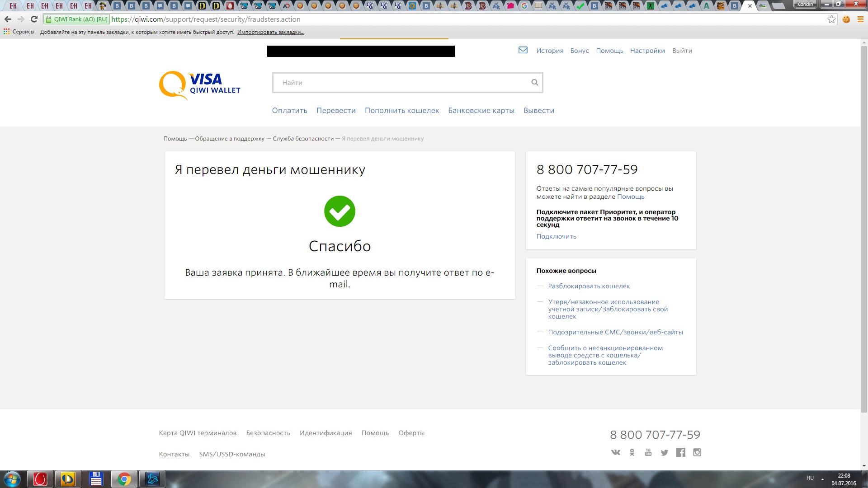Image resolution: width=868 pixels, height=488 pixels.
Task: Open the Facebook social icon
Action: coord(680,452)
